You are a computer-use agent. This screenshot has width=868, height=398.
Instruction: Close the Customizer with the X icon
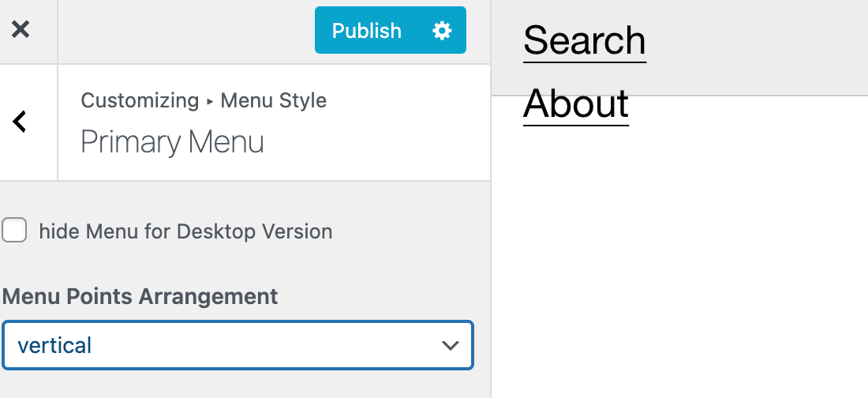point(21,30)
